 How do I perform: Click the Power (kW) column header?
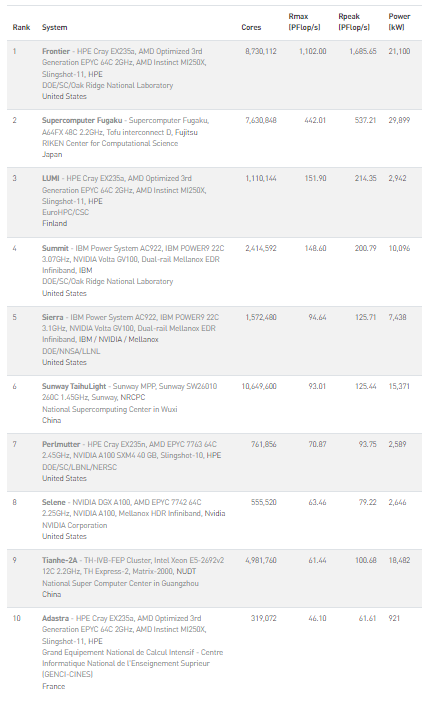pos(399,22)
